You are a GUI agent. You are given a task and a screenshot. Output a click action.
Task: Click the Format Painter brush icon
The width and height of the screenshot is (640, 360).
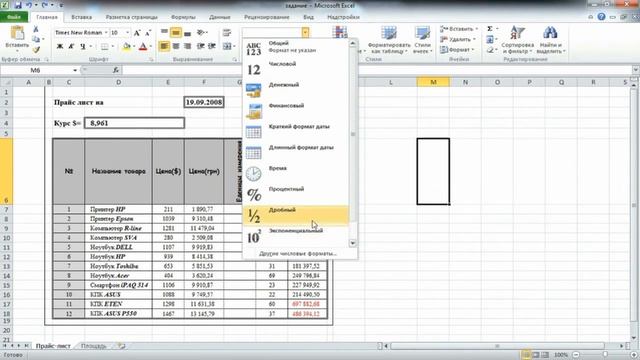[x=36, y=49]
